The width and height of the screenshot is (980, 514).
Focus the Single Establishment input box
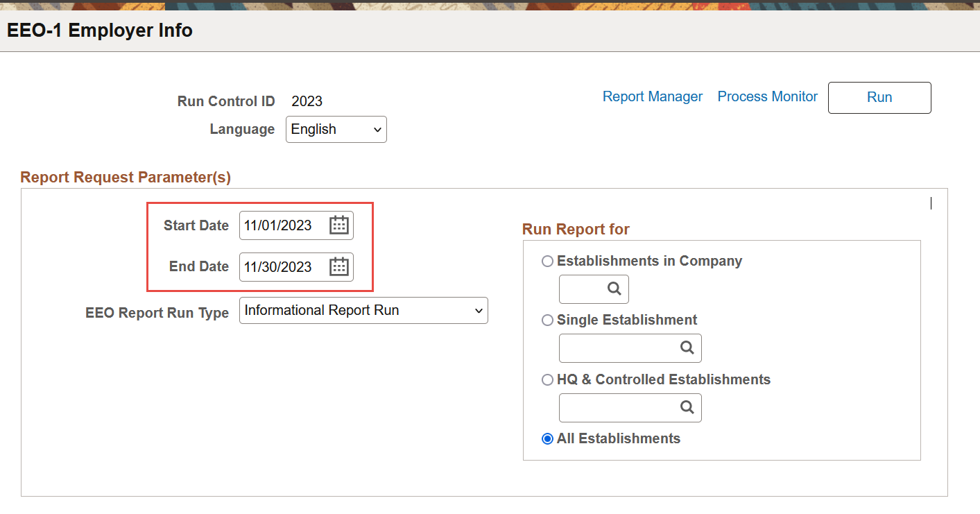point(617,348)
